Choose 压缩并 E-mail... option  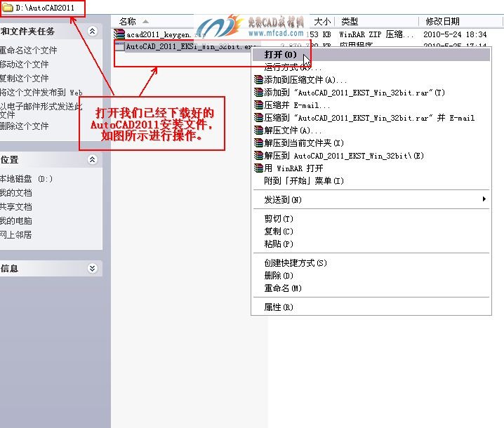pyautogui.click(x=371, y=105)
